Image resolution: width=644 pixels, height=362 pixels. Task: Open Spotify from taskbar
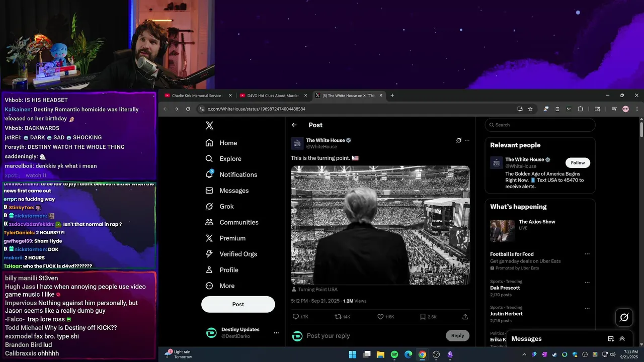pyautogui.click(x=394, y=354)
